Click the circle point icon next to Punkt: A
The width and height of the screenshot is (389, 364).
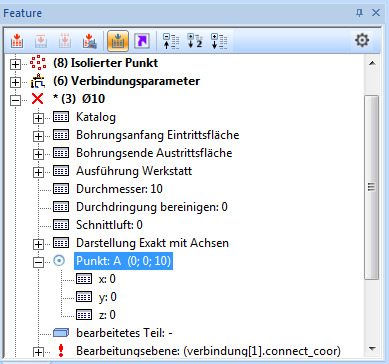(x=59, y=261)
